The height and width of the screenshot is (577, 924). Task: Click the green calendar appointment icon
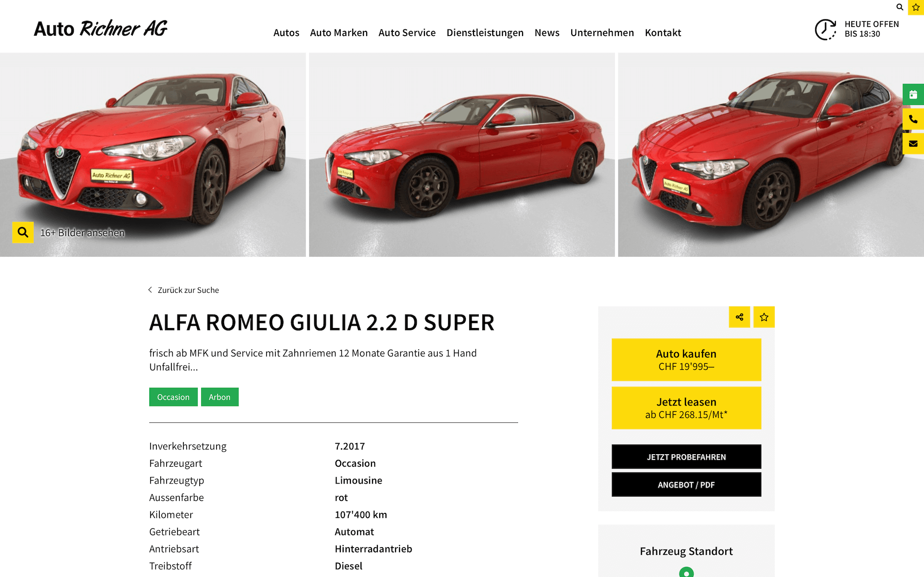913,94
